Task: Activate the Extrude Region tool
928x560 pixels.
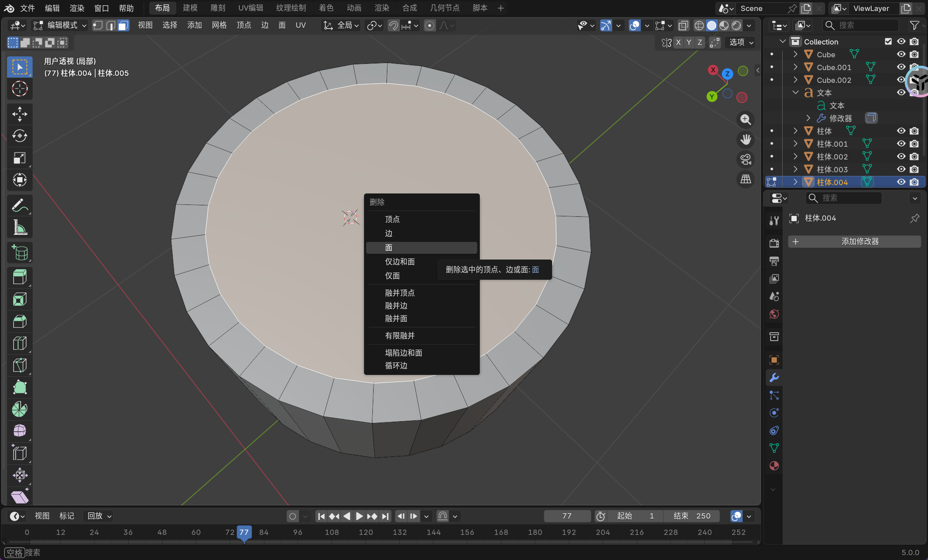Action: 19,277
